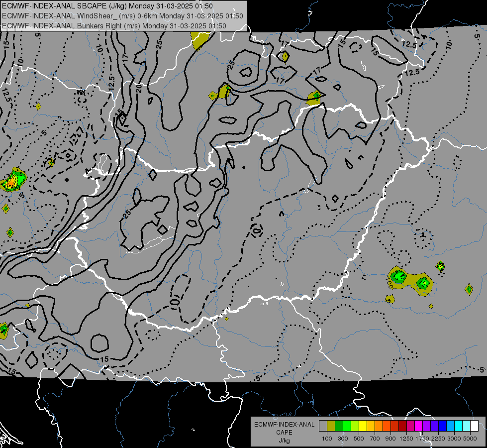The width and height of the screenshot is (487, 448).
Task: Click the WindShear 0-6km title line
Action: click(122, 16)
